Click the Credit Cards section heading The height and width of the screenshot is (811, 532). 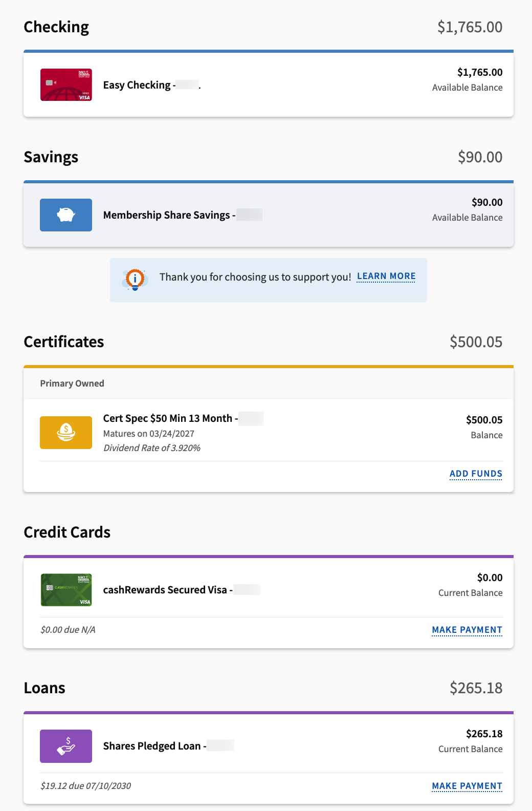(x=67, y=532)
